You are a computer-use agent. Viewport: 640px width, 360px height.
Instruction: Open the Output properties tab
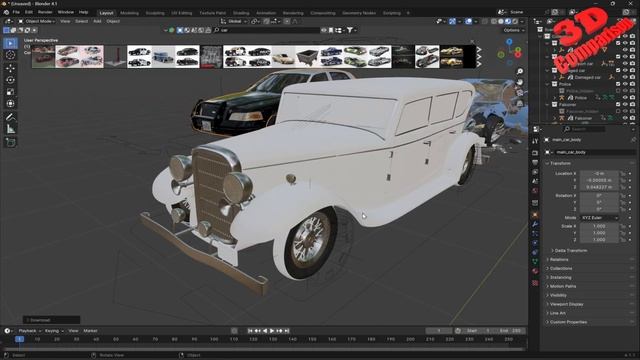click(x=535, y=162)
